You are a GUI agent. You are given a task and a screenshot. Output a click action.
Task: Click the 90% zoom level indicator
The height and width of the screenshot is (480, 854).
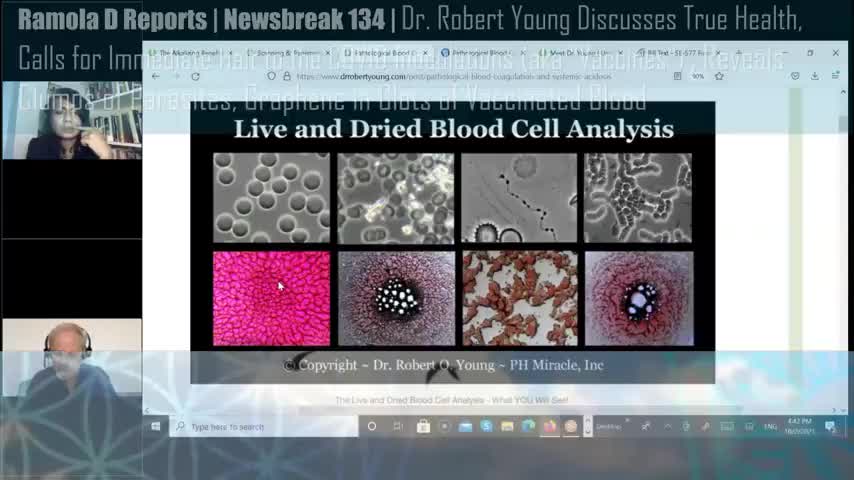tap(698, 77)
